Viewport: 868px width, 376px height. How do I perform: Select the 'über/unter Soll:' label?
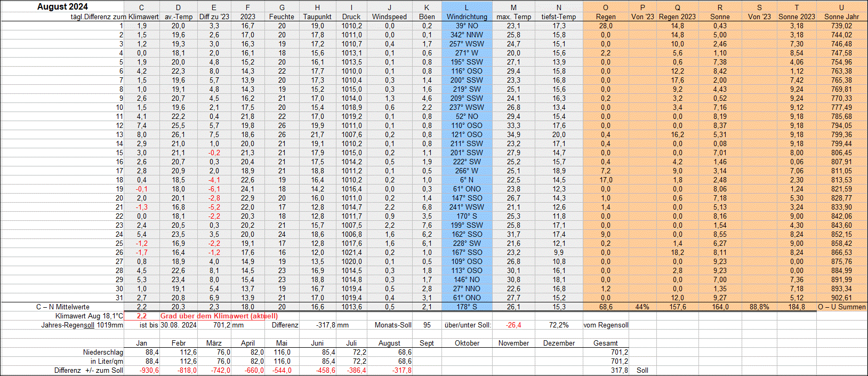point(468,325)
